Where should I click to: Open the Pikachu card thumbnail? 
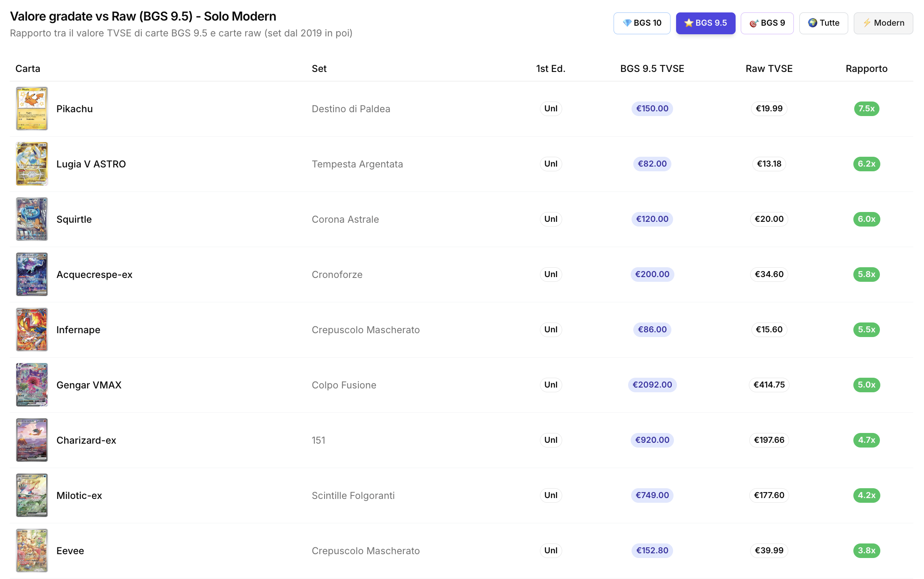tap(32, 109)
